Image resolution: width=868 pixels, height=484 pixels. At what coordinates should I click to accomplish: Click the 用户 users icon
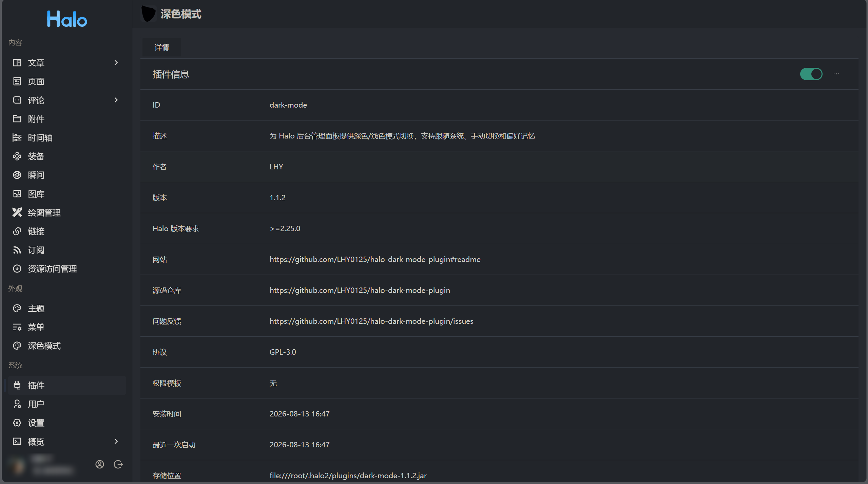click(x=17, y=404)
